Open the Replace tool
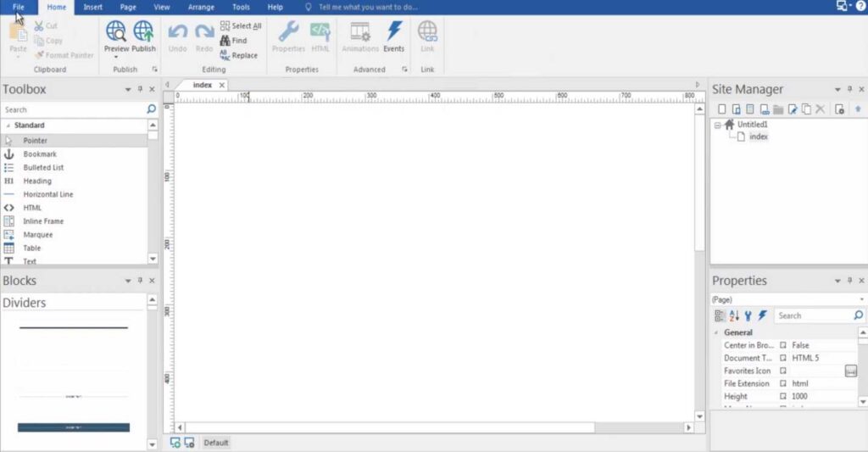 (x=239, y=55)
